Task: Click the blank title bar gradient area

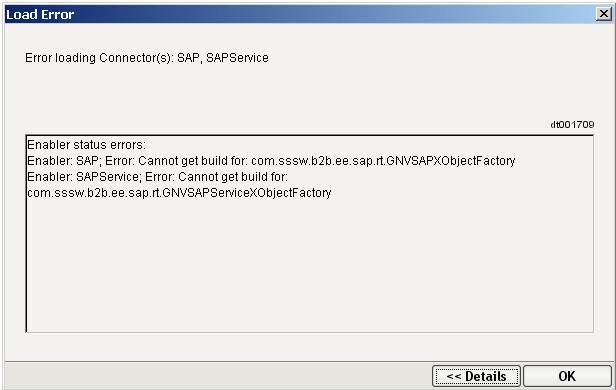Action: point(334,15)
